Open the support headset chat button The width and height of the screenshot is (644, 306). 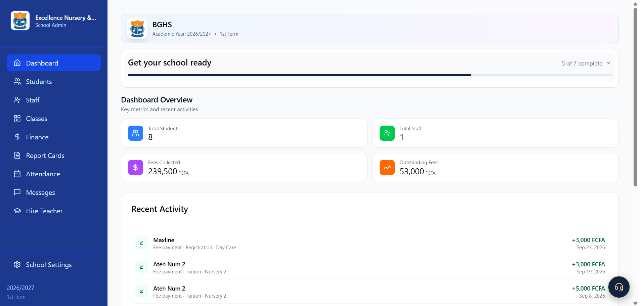point(619,287)
